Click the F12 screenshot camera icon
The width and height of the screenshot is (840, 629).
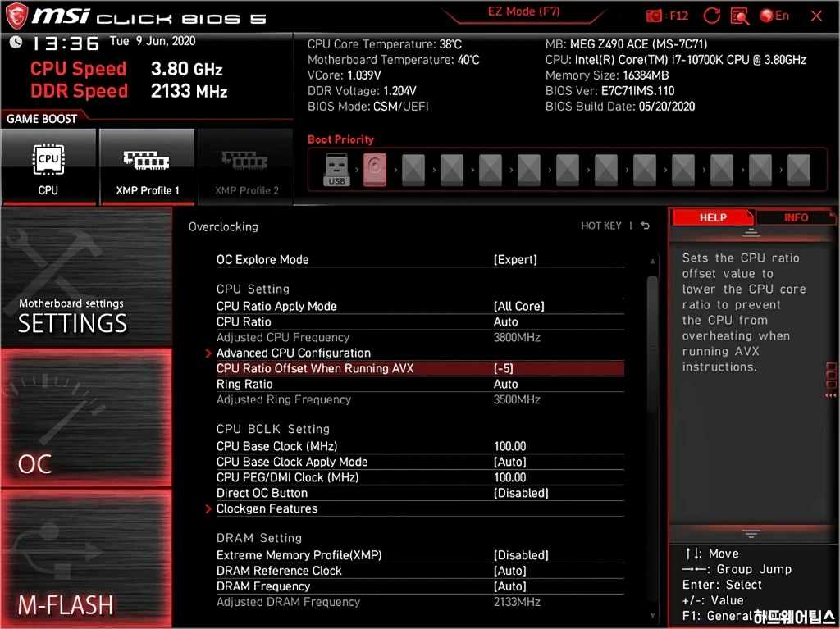(654, 16)
